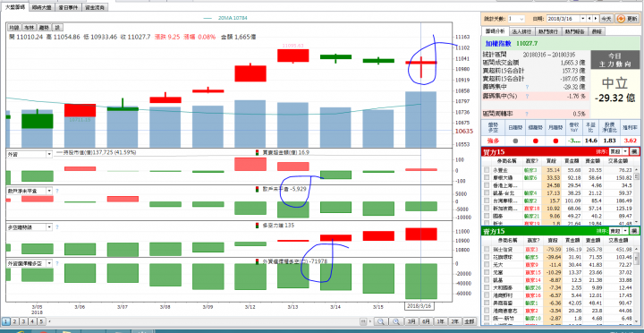Check the 元大 seller row checkbox
This screenshot has width=644, height=333.
coord(487,265)
